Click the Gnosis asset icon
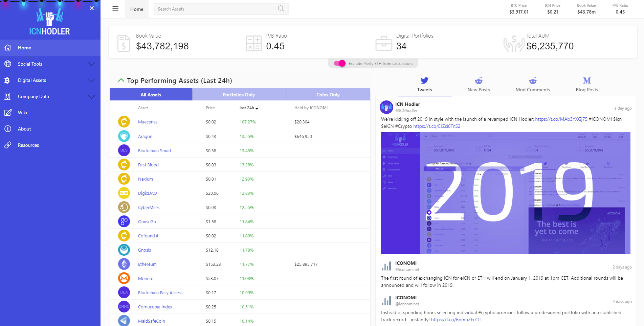644x326 pixels. click(124, 250)
